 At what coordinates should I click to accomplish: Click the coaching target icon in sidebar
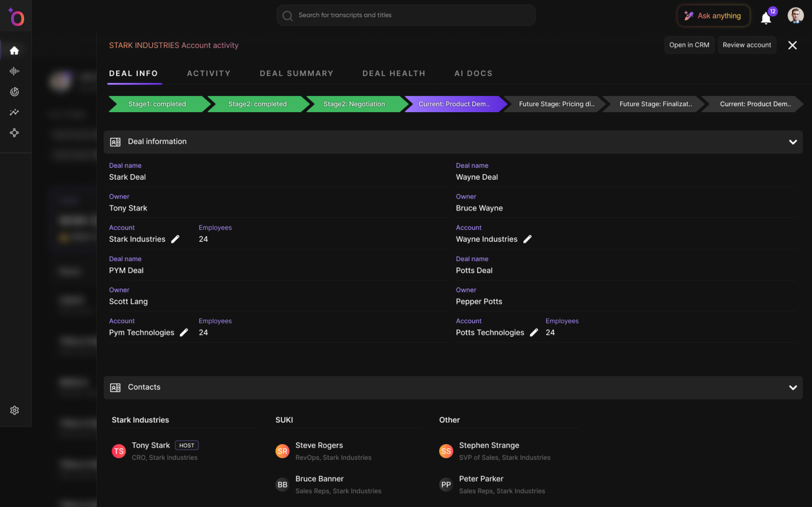(x=14, y=92)
